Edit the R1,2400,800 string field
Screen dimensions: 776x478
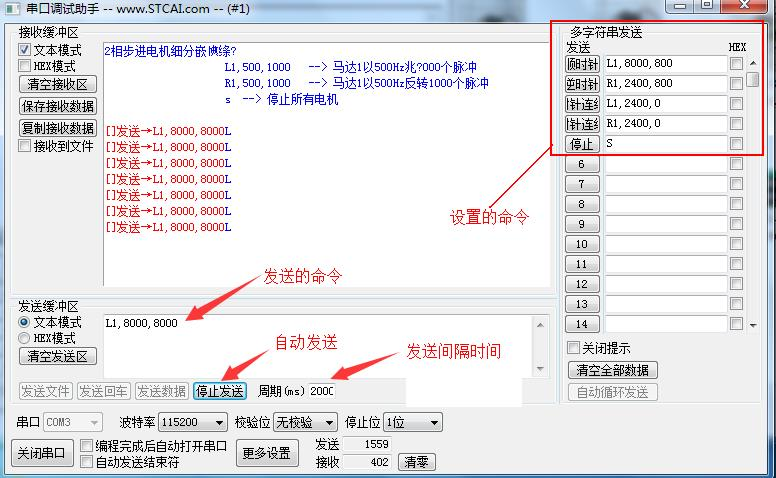pos(666,84)
